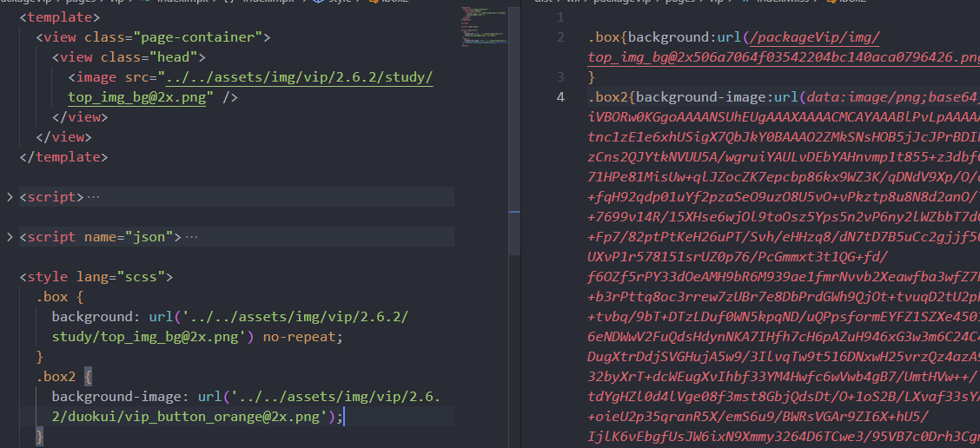
Task: Place cursor on opening <template> tag
Action: tap(60, 17)
